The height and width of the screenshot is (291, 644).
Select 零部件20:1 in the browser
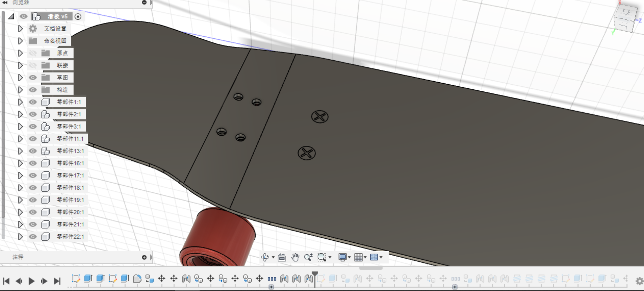70,212
